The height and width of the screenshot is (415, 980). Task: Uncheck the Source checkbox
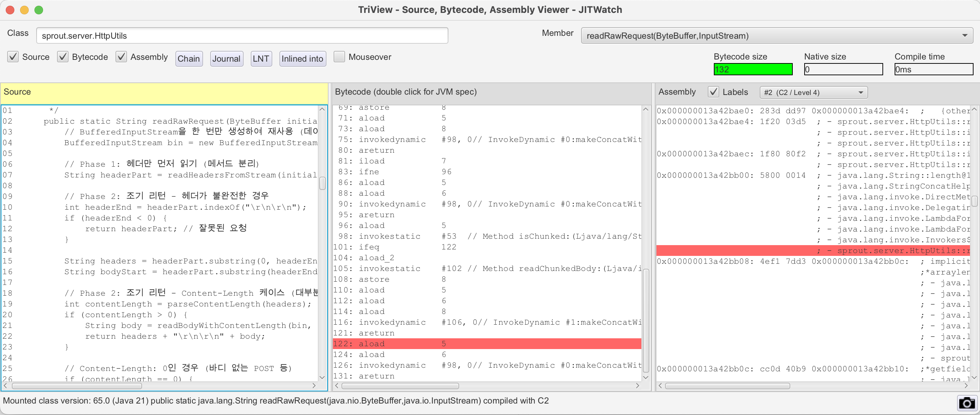pos(13,57)
